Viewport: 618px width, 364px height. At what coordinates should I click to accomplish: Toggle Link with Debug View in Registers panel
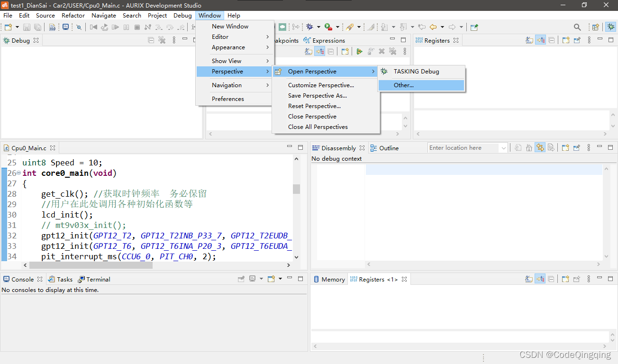pyautogui.click(x=541, y=40)
